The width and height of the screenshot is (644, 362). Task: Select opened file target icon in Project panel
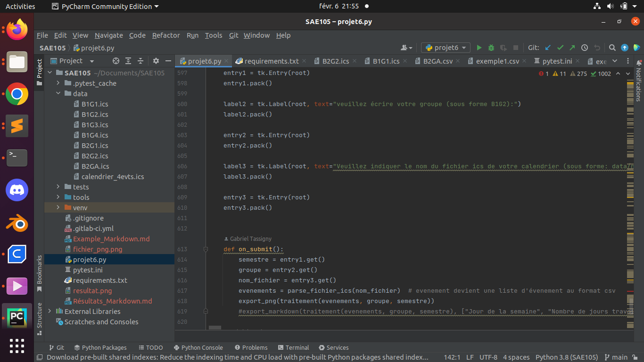tap(116, 61)
